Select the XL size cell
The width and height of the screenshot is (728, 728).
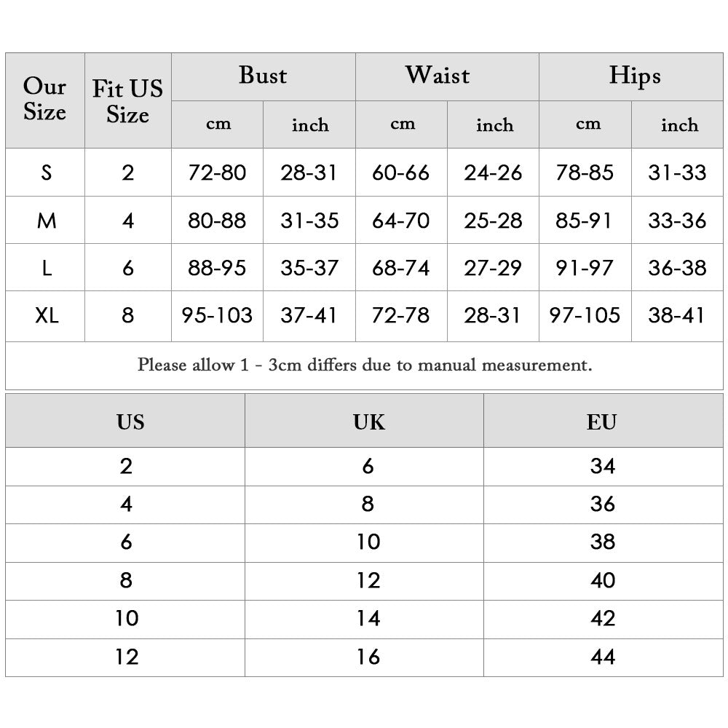click(46, 315)
